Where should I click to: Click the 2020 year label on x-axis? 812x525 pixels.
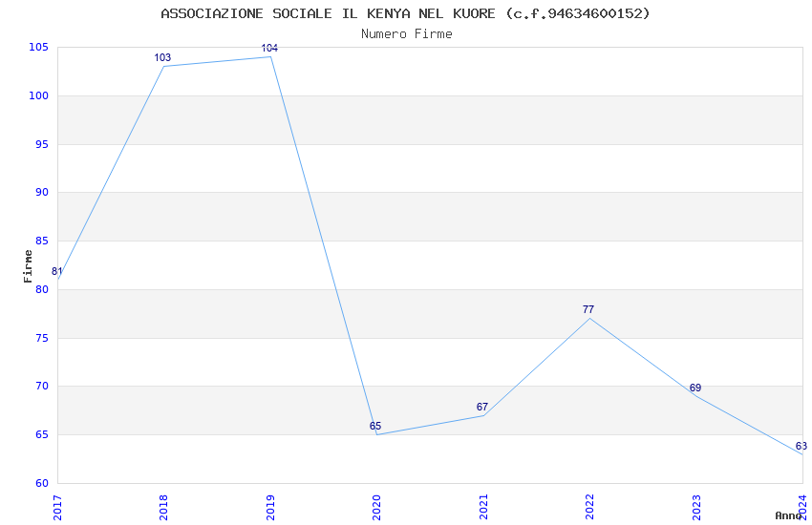[x=377, y=508]
